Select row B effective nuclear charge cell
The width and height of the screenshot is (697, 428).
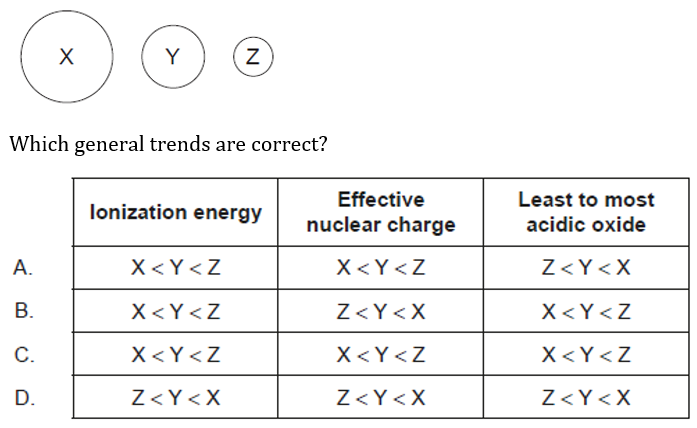point(381,311)
